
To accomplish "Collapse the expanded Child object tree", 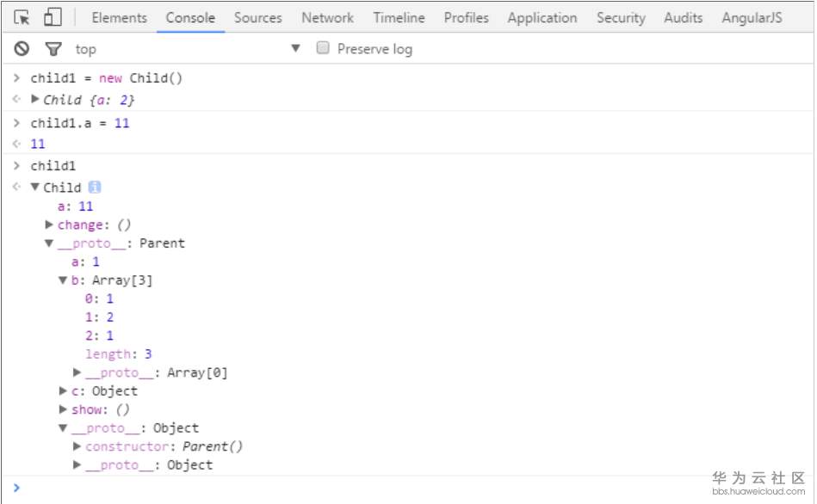I will [x=35, y=187].
